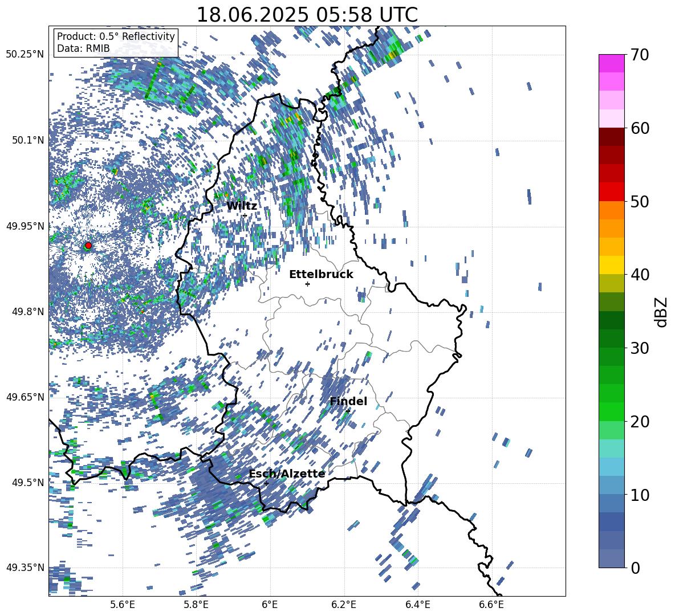Click the orange 48-50 dBZ color band

612,210
